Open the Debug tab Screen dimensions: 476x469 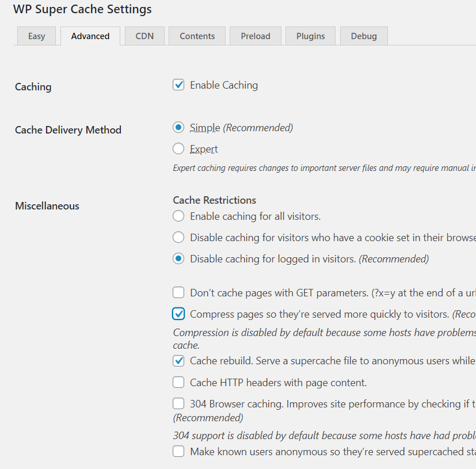[x=364, y=36]
